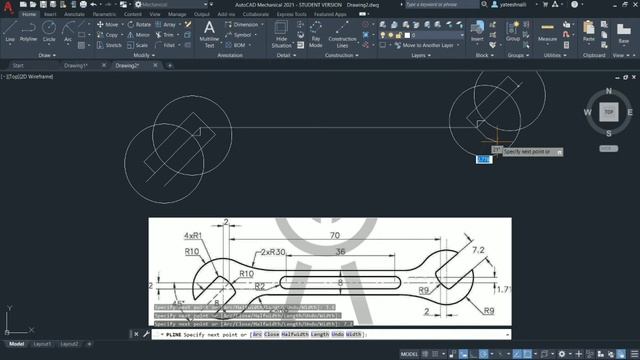This screenshot has height=360, width=640.
Task: Click the command line input field
Action: pyautogui.click(x=331, y=334)
